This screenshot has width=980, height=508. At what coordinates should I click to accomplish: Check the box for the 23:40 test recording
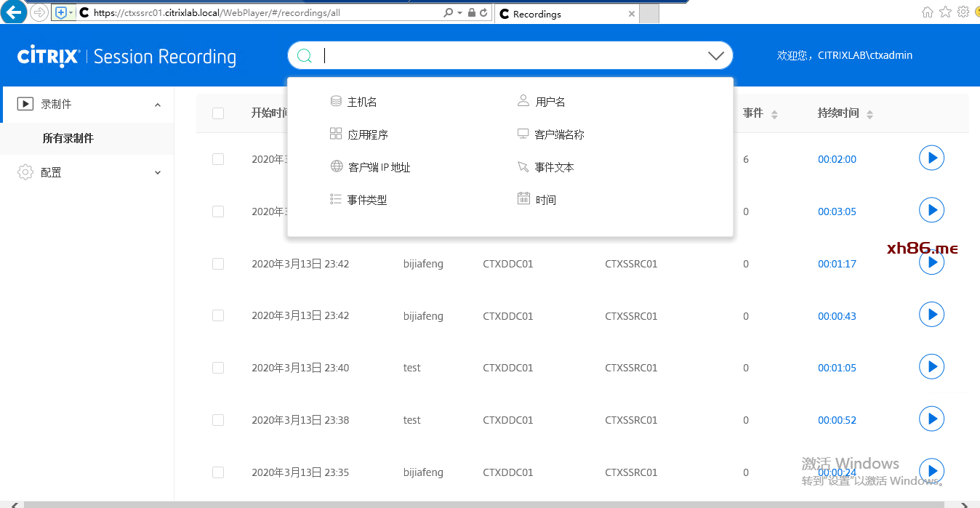(x=218, y=368)
